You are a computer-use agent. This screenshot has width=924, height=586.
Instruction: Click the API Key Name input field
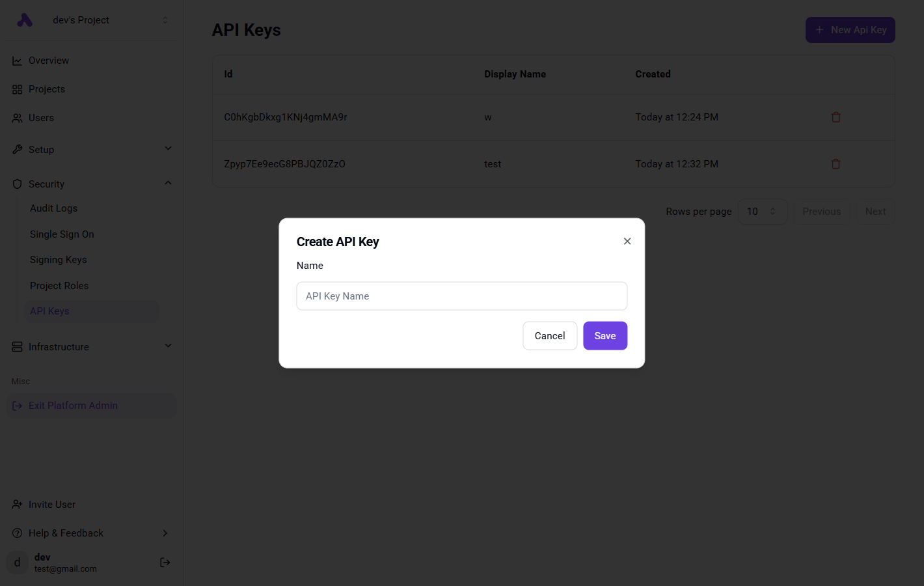(461, 296)
